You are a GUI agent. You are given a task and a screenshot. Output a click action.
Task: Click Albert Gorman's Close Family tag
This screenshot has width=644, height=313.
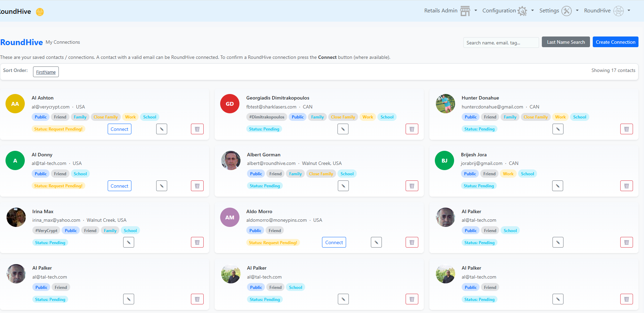tap(321, 174)
